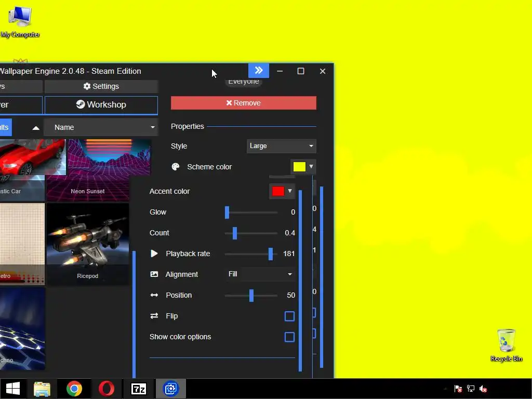This screenshot has height=399, width=532.
Task: Expand the Scheme color dropdown arrow
Action: pos(311,167)
